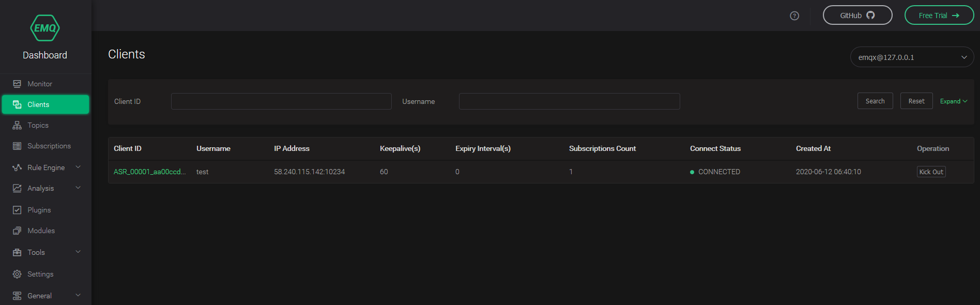Expand the Analysis submenu arrow
Viewport: 980px width, 305px height.
pyautogui.click(x=78, y=188)
